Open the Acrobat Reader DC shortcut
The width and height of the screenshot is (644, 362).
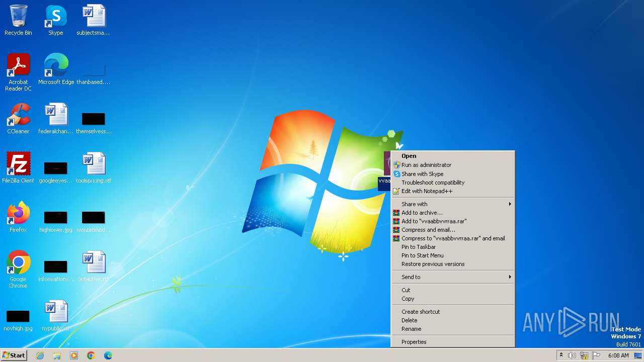point(18,72)
